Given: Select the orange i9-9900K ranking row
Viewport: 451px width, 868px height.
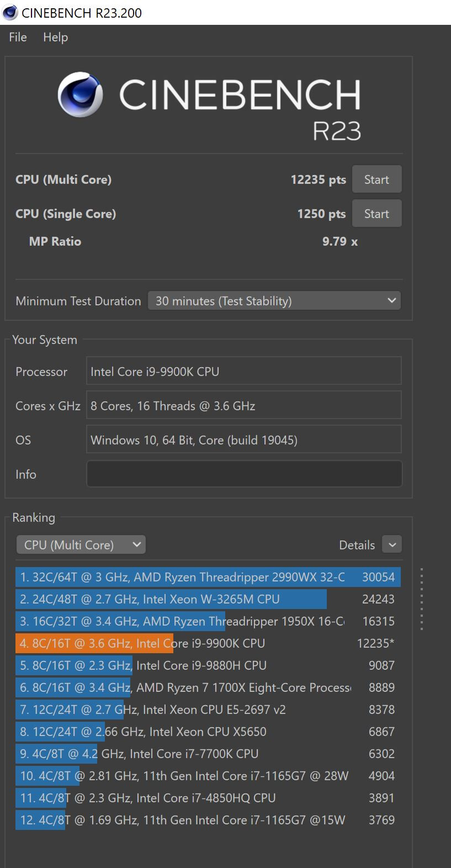Looking at the screenshot, I should [208, 643].
